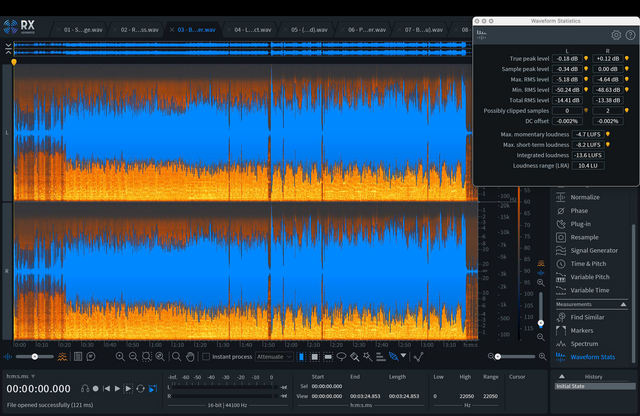The height and width of the screenshot is (416, 640).
Task: Enable the Instant process checkbox
Action: pos(206,356)
